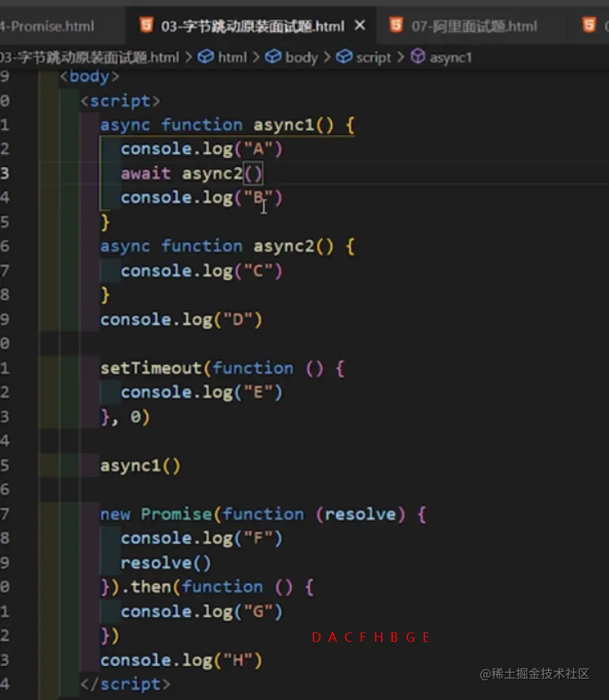Click the 'await async2()' line
This screenshot has height=700, width=609.
(192, 173)
